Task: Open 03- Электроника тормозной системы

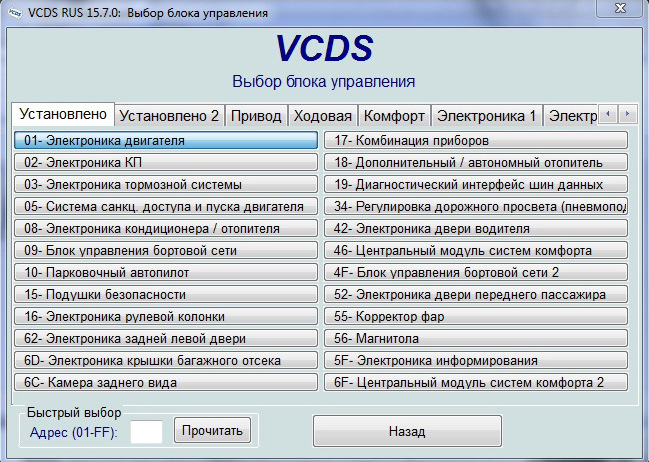Action: (x=166, y=184)
